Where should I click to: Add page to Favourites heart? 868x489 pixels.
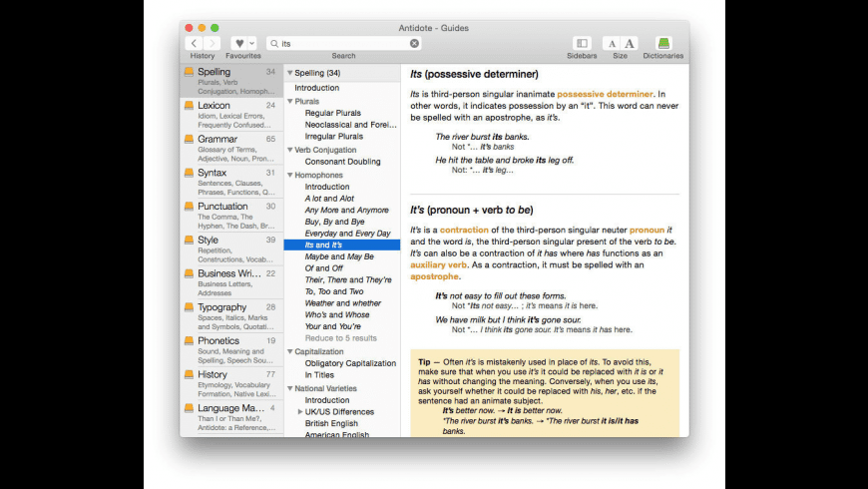[x=239, y=43]
